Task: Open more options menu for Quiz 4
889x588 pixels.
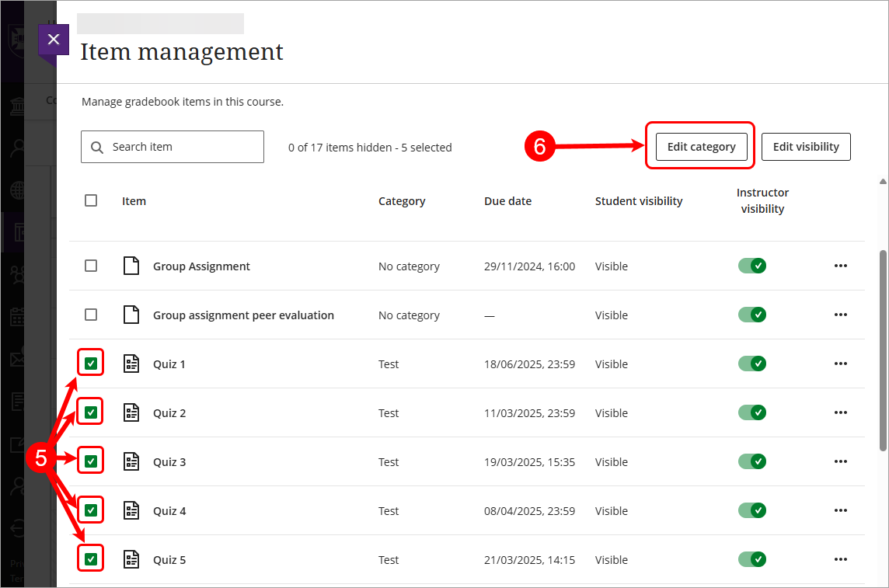Action: [x=840, y=510]
